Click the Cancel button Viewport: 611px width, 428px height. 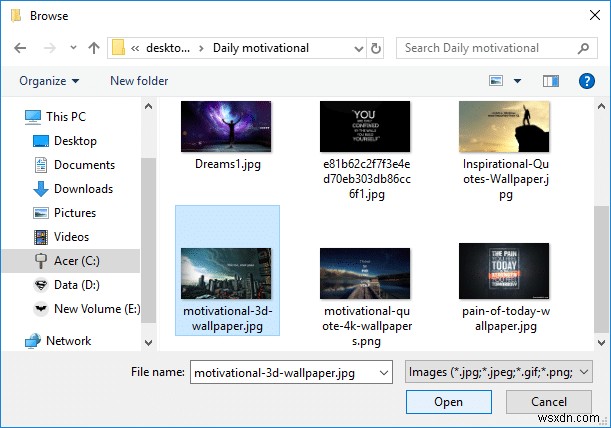click(549, 402)
